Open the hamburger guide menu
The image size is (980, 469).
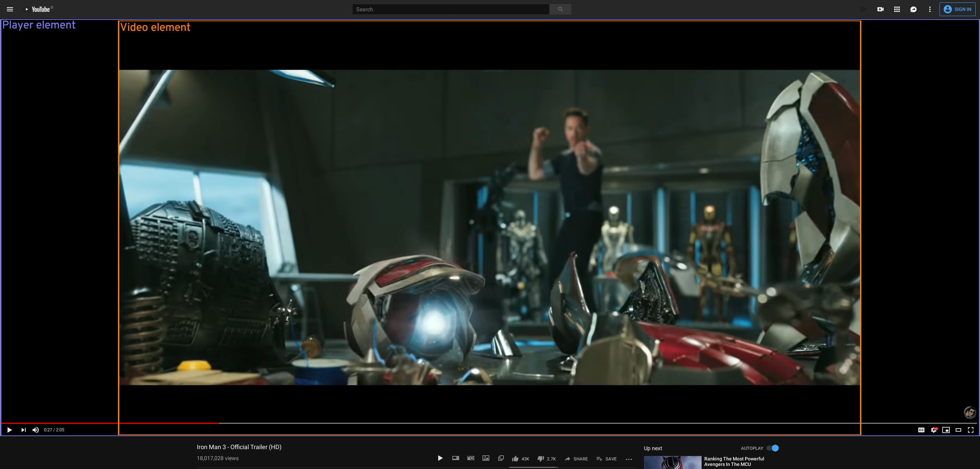(10, 9)
